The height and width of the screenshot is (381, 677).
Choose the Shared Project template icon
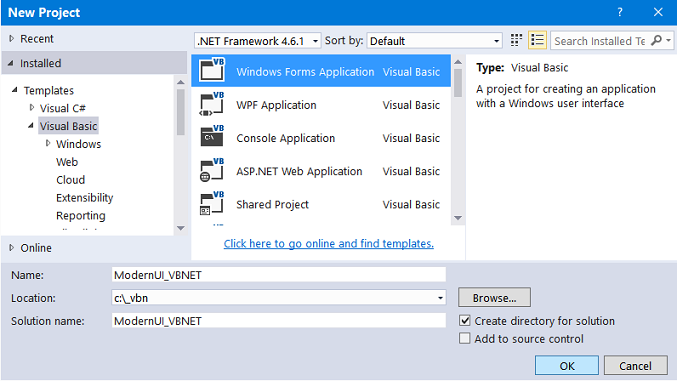pos(212,203)
